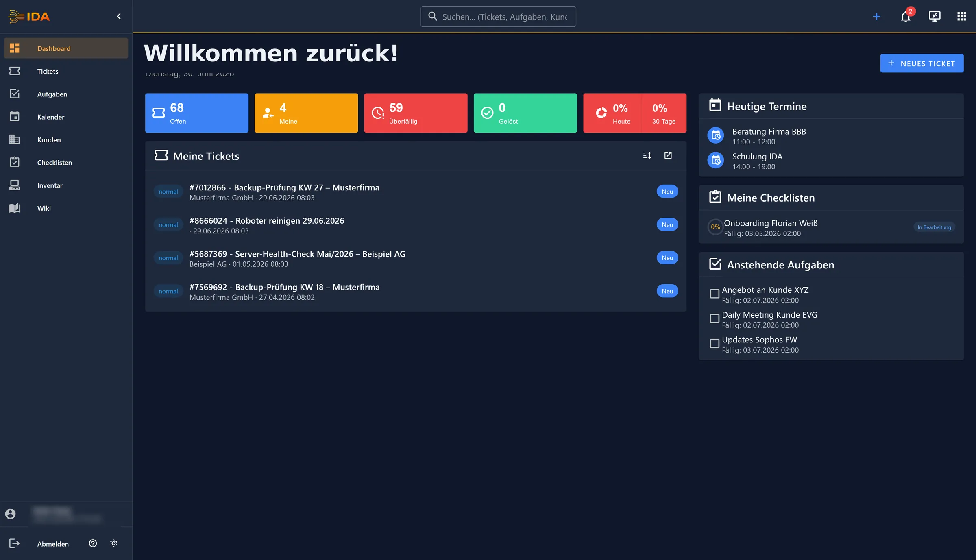Click Neu badge on ticket #8666024
Image resolution: width=976 pixels, height=560 pixels.
point(667,224)
